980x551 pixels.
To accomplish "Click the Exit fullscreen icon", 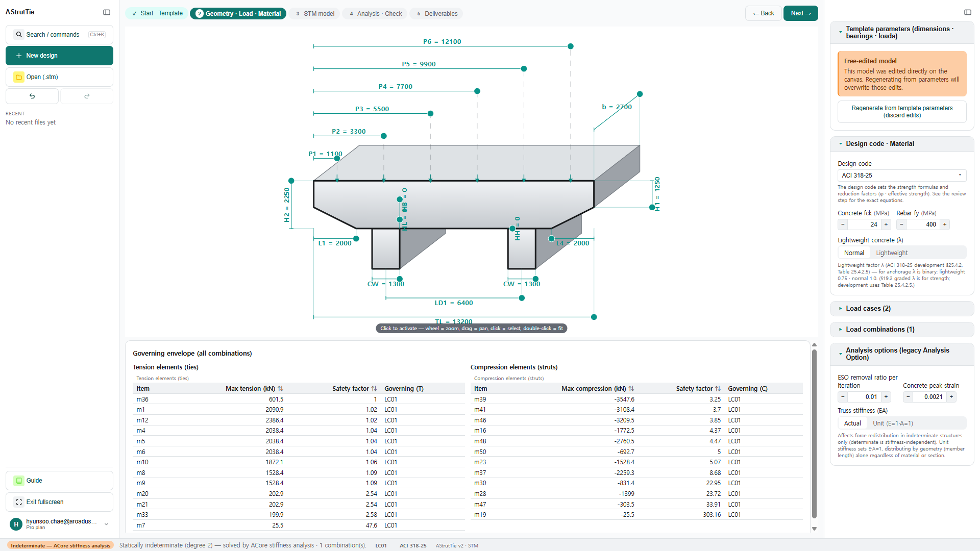I will (19, 502).
